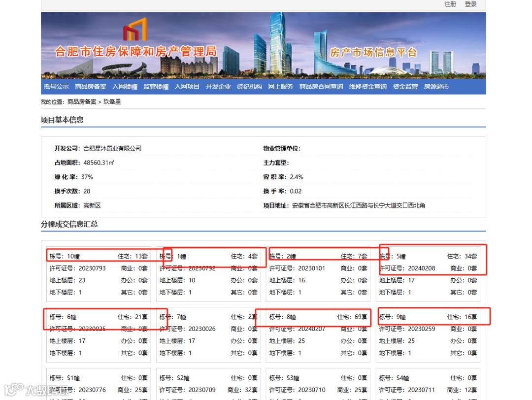The image size is (532, 400).
Task: Click 所属区域 value 高新区
Action: [92, 205]
